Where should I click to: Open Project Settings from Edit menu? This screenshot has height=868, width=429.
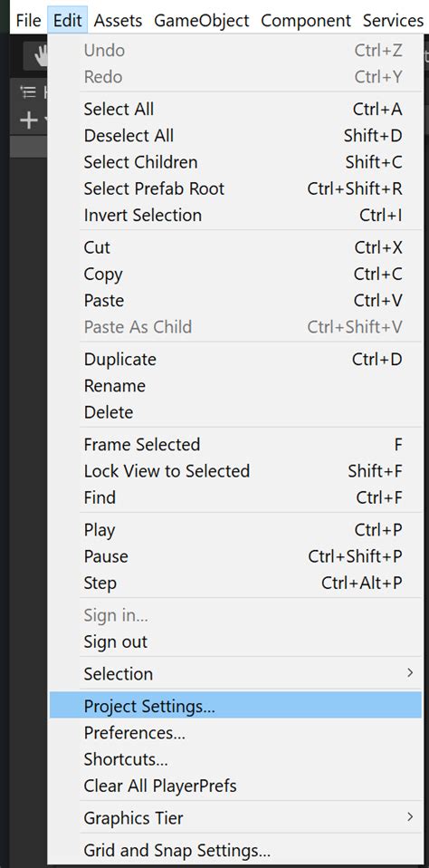pyautogui.click(x=235, y=705)
